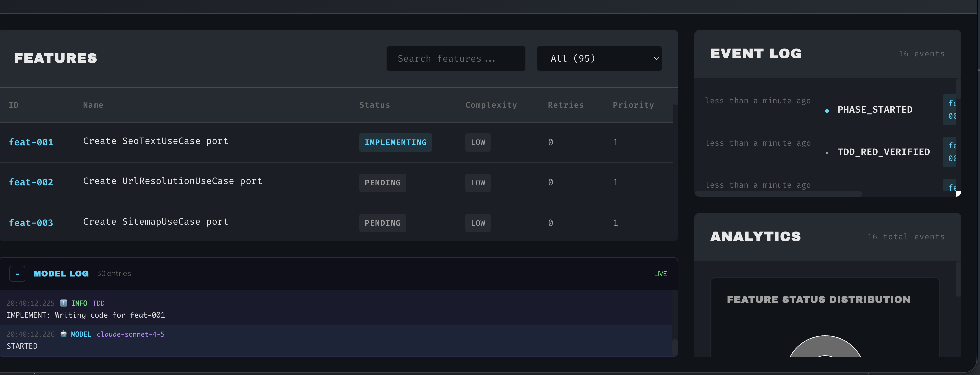Click the PHASE_STARTED event in Event Log
This screenshot has width=980, height=375.
(x=875, y=109)
